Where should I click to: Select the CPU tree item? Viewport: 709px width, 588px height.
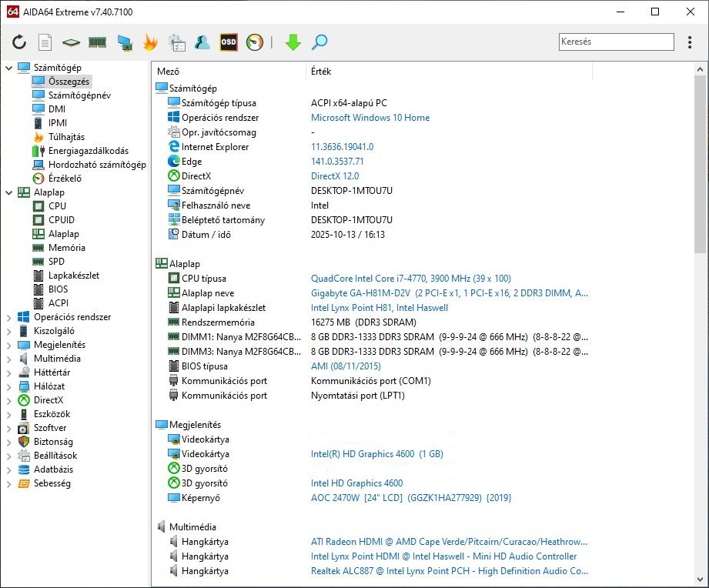tap(57, 206)
